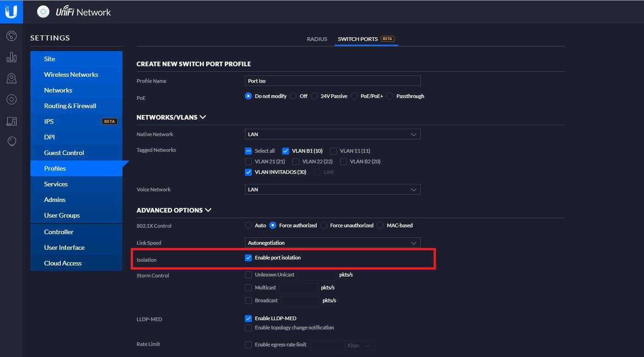This screenshot has width=644, height=357.
Task: Open Guest Control settings page
Action: 64,153
